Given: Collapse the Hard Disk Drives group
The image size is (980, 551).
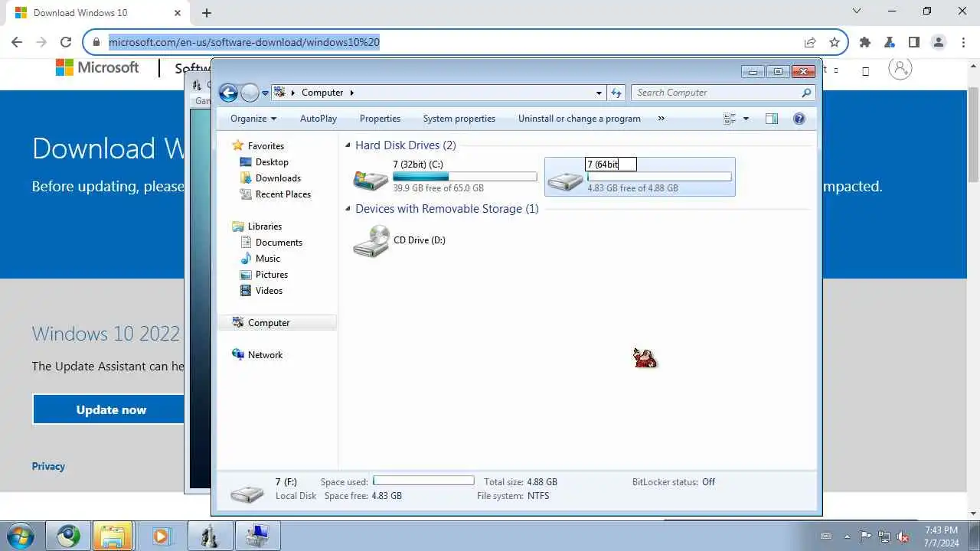Looking at the screenshot, I should [x=348, y=145].
